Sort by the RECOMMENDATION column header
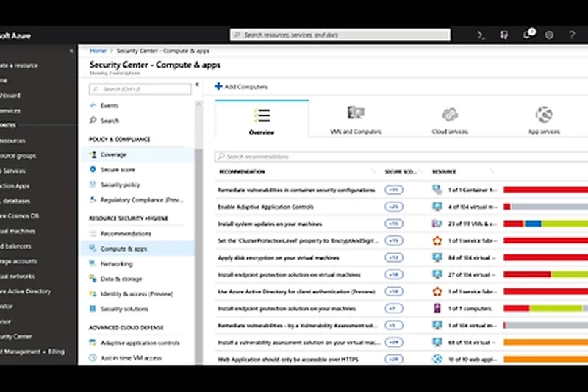Screen dimensions: 588x392 (x=242, y=172)
